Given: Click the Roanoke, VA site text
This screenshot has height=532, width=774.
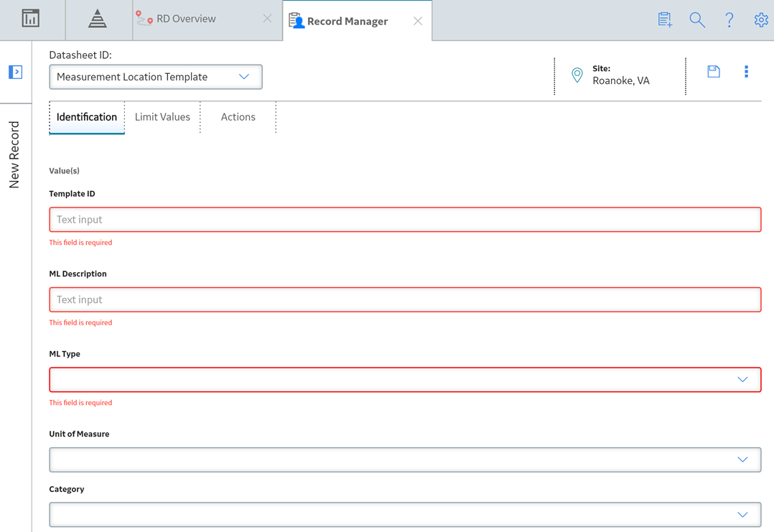Looking at the screenshot, I should 621,81.
